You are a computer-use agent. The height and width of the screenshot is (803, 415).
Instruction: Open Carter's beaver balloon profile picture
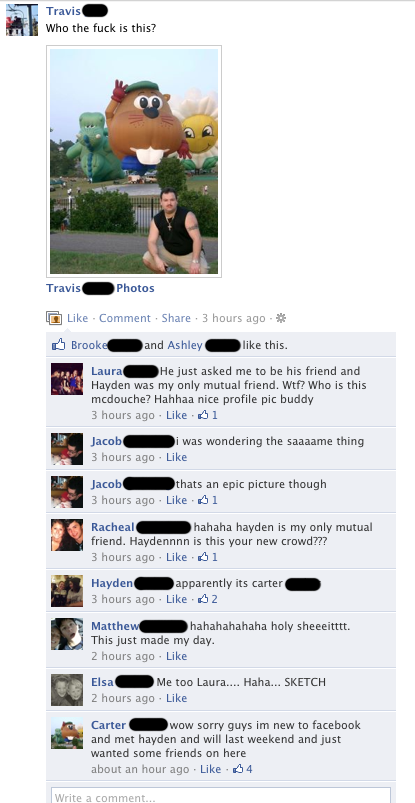[x=67, y=733]
